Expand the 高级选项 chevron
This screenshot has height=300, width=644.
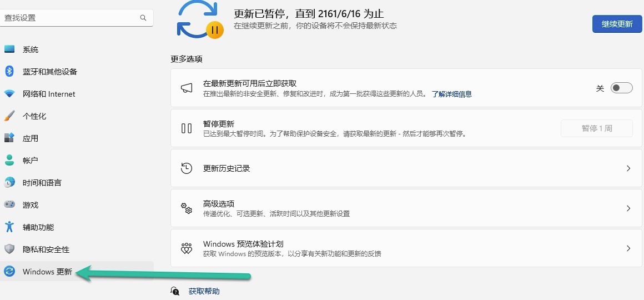628,208
